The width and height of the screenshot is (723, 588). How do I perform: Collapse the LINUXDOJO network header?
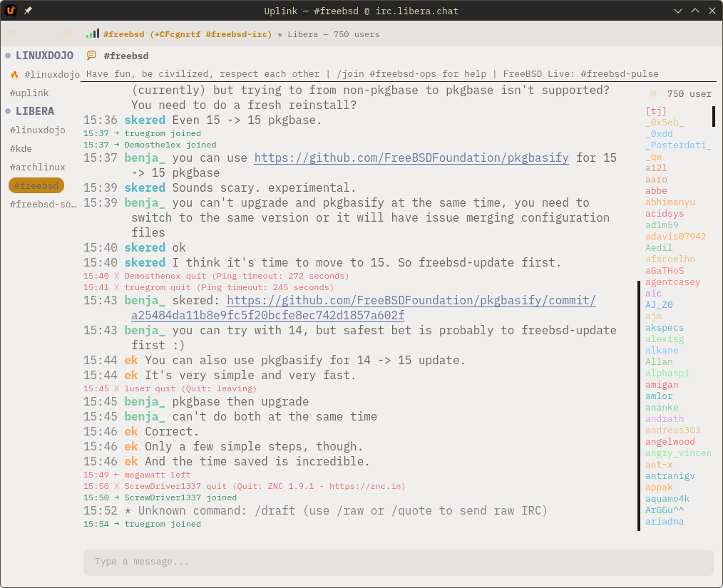pyautogui.click(x=44, y=56)
